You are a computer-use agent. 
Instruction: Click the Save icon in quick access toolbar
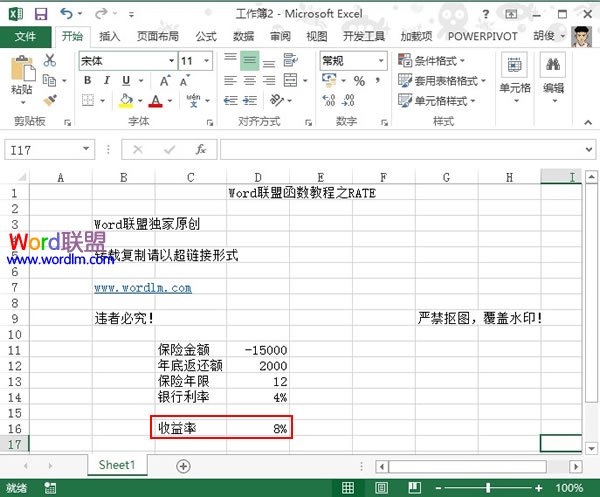(x=41, y=14)
